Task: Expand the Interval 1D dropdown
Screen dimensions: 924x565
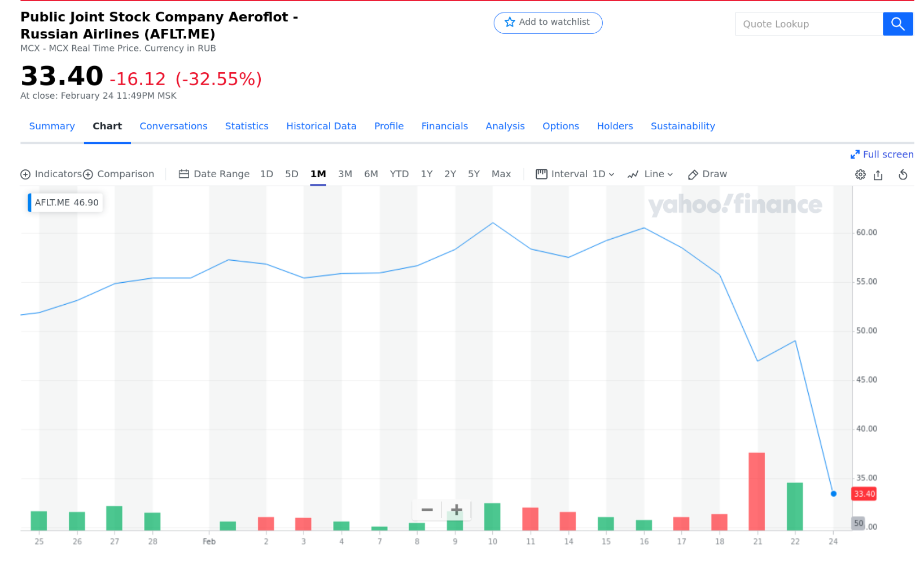Action: (x=575, y=174)
